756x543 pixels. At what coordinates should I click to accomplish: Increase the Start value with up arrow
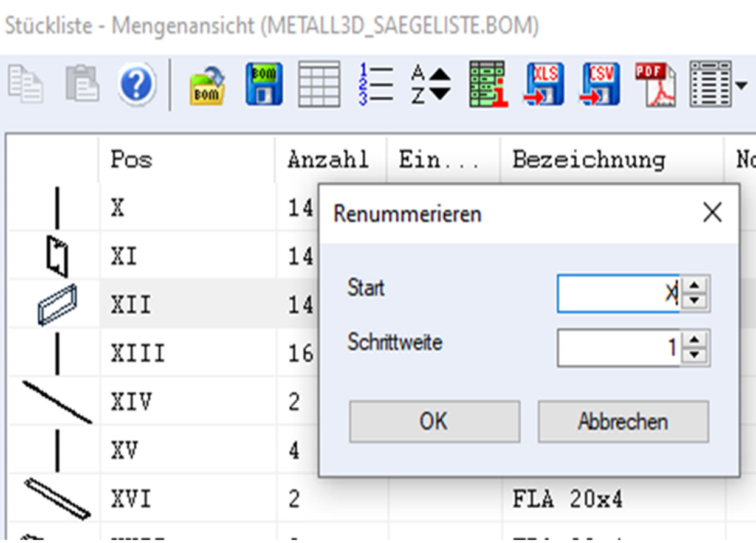click(695, 286)
